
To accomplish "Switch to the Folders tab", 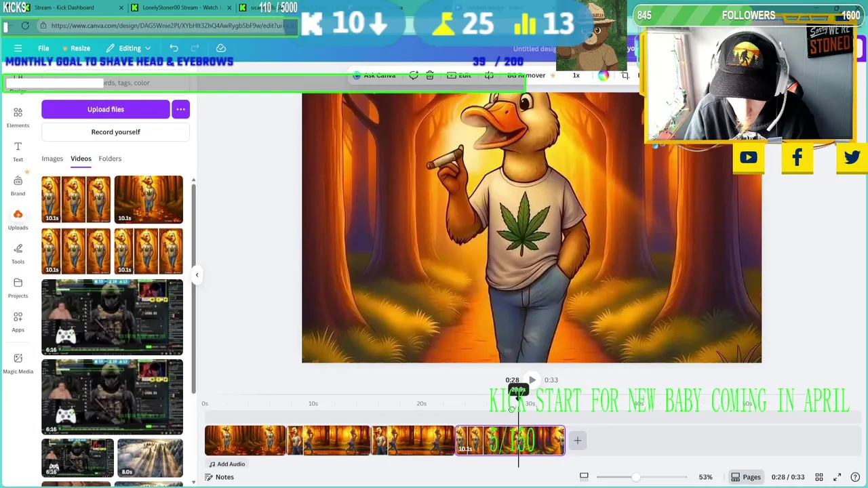I will 110,159.
